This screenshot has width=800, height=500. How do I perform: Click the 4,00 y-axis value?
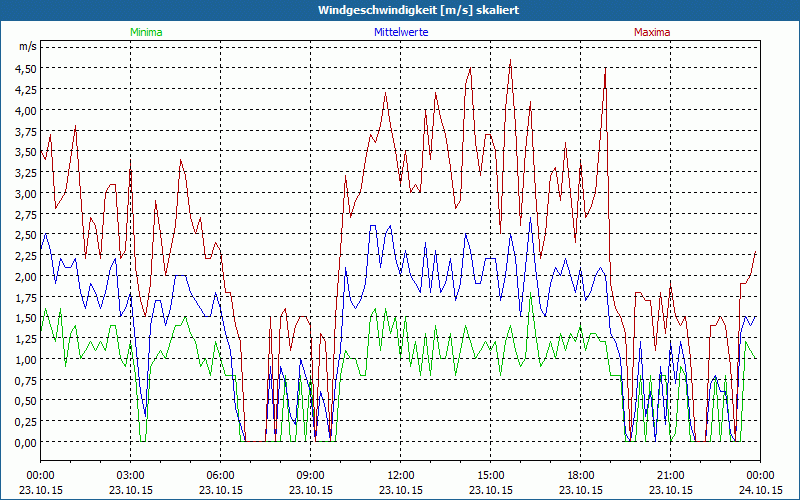26,111
